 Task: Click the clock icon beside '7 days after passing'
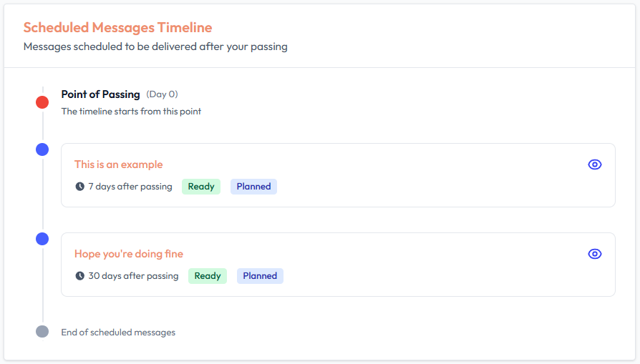click(79, 187)
